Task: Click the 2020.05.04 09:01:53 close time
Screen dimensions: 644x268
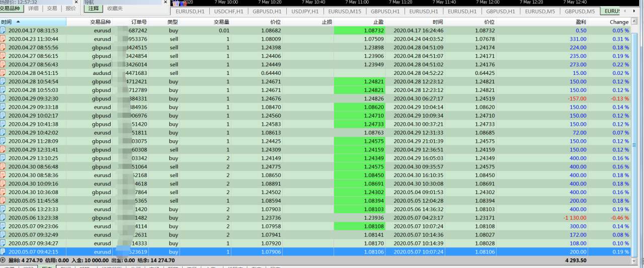Action: click(418, 192)
